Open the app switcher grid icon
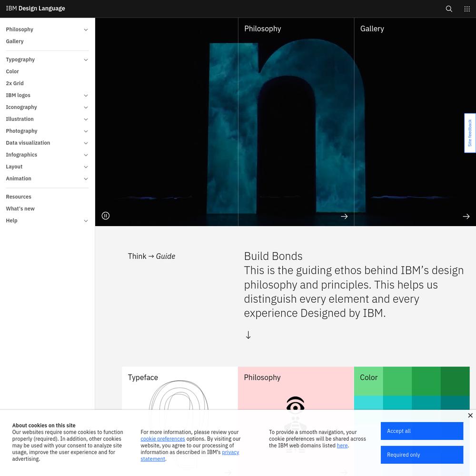Image resolution: width=476 pixels, height=476 pixels. [x=467, y=9]
